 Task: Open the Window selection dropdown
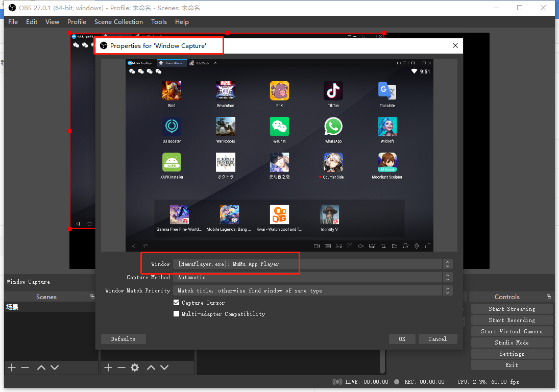pyautogui.click(x=313, y=264)
